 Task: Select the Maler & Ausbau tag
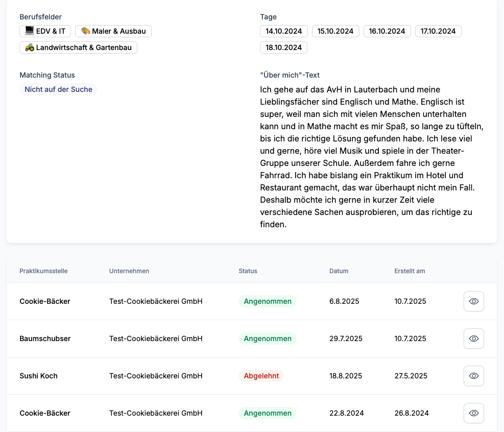coord(113,31)
